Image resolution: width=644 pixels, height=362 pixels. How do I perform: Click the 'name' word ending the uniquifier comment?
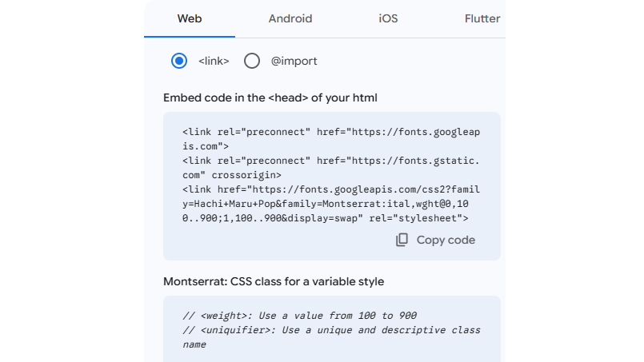(x=194, y=344)
